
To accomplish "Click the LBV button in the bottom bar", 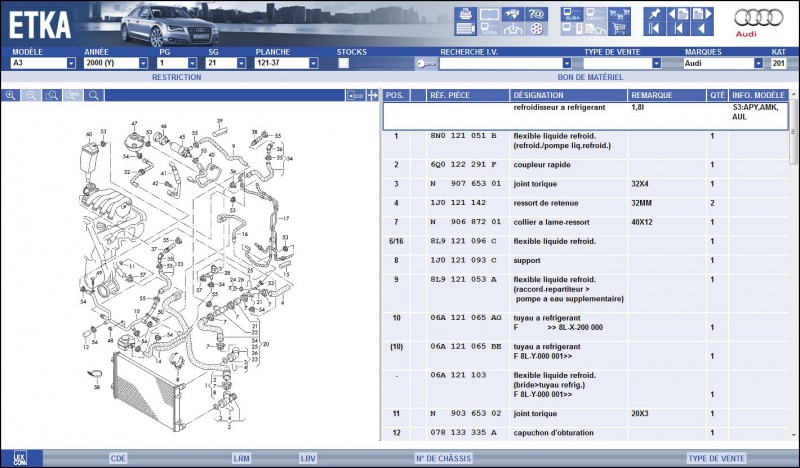I will pos(308,458).
